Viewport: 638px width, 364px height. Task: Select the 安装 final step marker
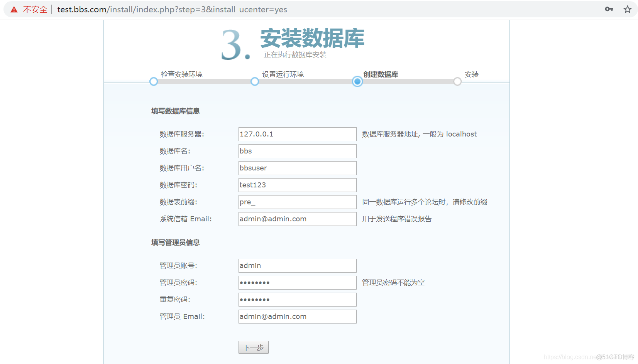pos(457,82)
